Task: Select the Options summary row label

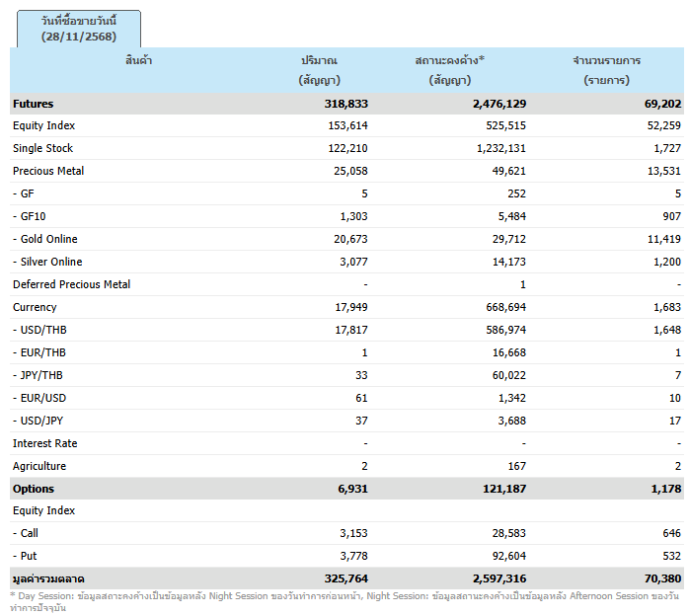Action: [x=34, y=490]
